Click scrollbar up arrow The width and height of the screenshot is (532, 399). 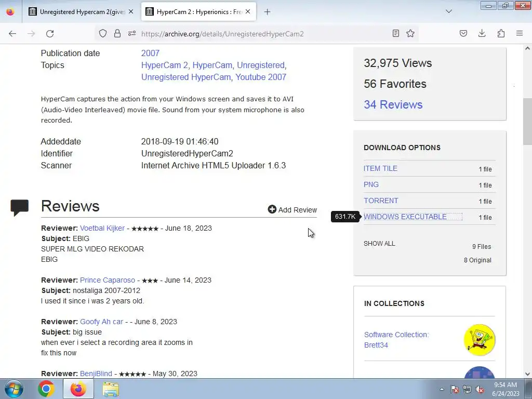pos(527,48)
